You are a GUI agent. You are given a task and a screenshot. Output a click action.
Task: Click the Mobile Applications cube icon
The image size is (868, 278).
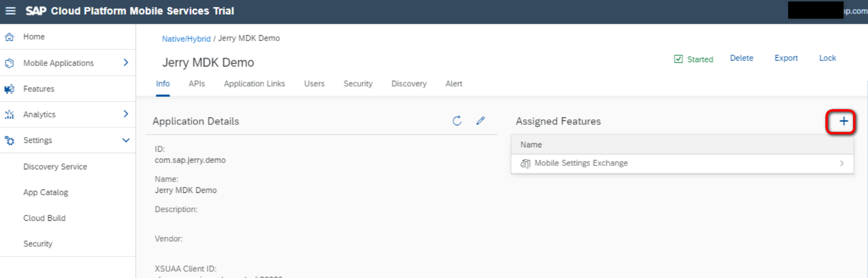[9, 63]
